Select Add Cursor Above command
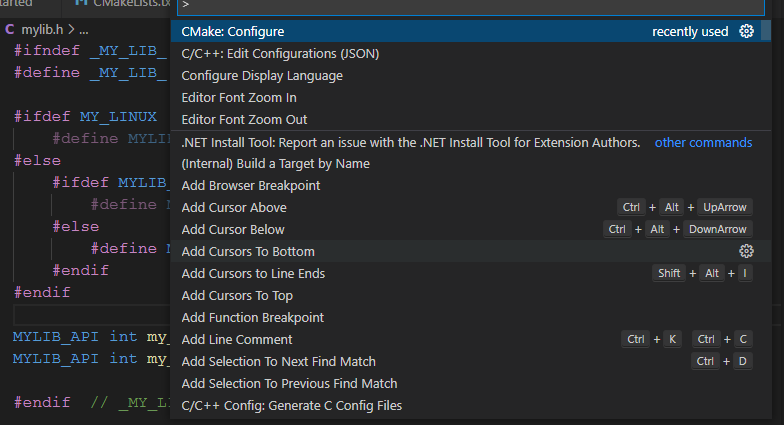The height and width of the screenshot is (425, 784). point(470,208)
